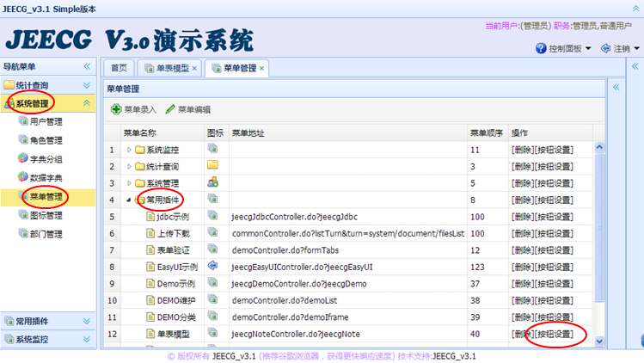Click the 部门管理 icon in the sidebar

(x=23, y=233)
